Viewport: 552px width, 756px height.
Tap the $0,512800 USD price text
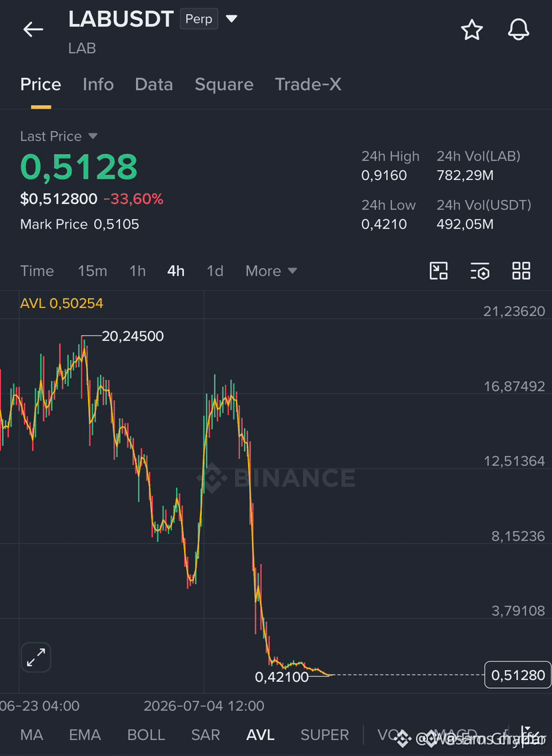coord(59,199)
